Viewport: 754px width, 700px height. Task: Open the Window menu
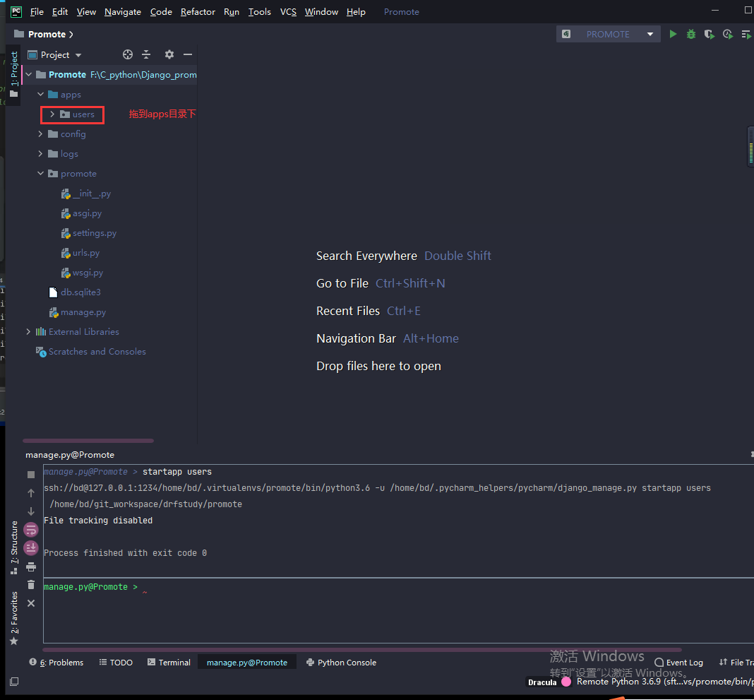[321, 11]
